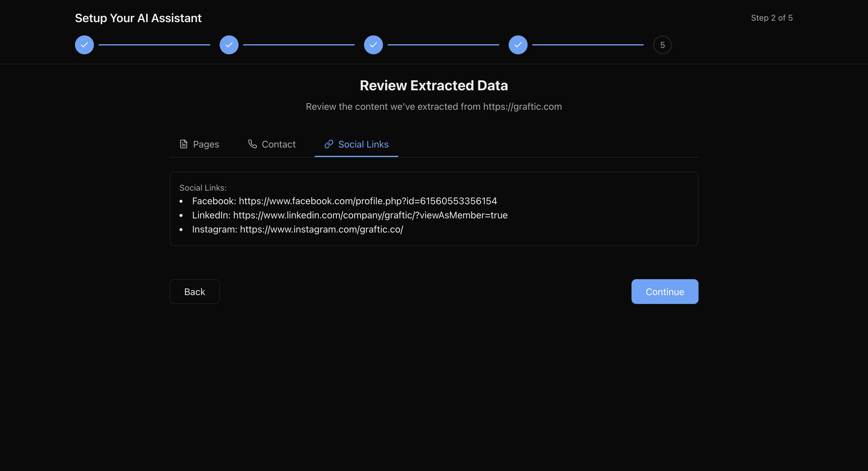Click the third step checkmark circle
The height and width of the screenshot is (471, 868).
pos(373,45)
